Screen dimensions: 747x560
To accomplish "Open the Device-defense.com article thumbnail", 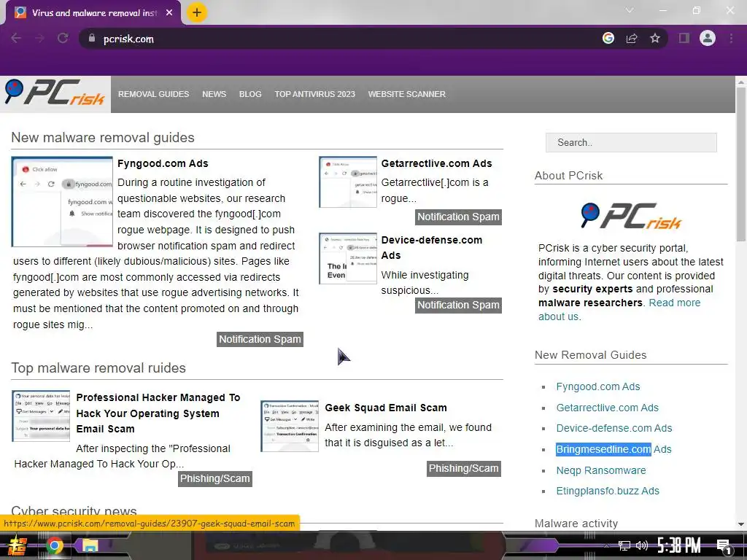I will coord(348,258).
